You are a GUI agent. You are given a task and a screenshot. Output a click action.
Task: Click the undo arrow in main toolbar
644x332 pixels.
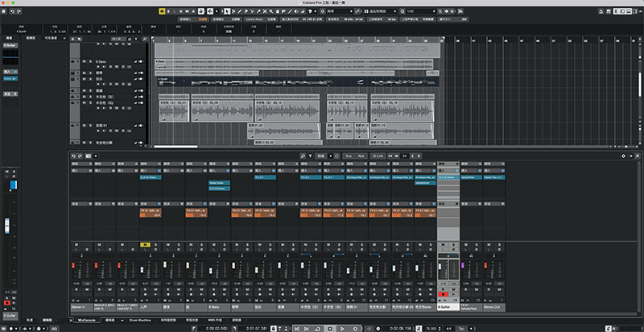pyautogui.click(x=12, y=11)
